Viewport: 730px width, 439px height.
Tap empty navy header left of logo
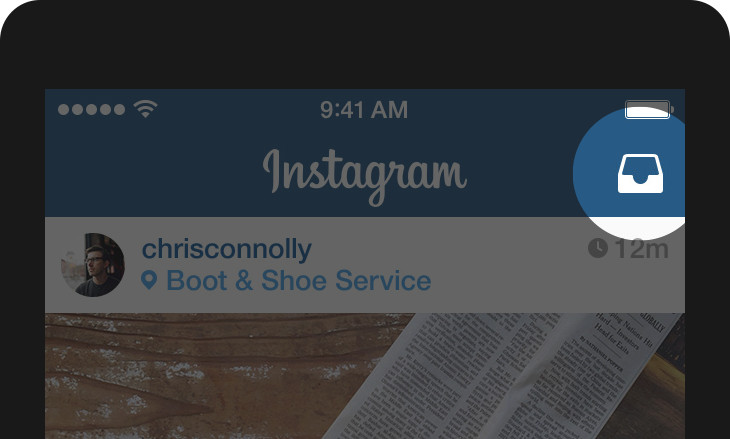[x=154, y=172]
